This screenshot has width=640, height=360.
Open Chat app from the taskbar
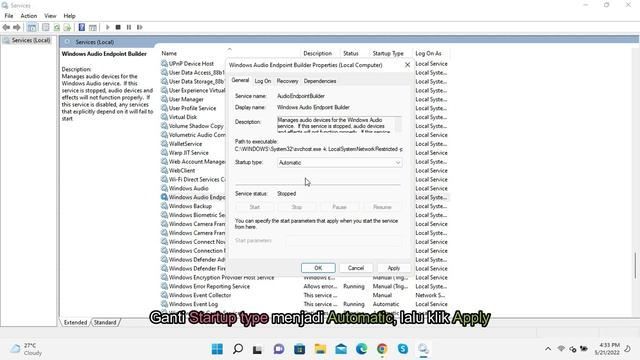[x=279, y=349]
